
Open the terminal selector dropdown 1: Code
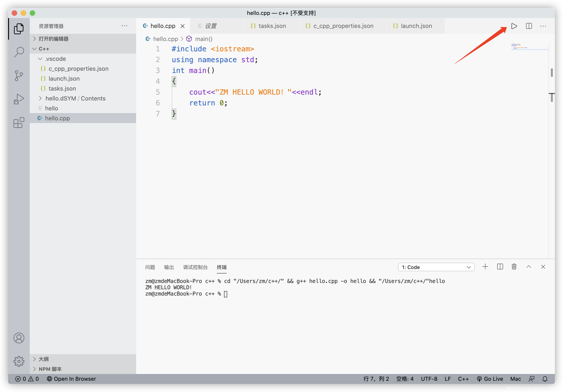(x=436, y=267)
